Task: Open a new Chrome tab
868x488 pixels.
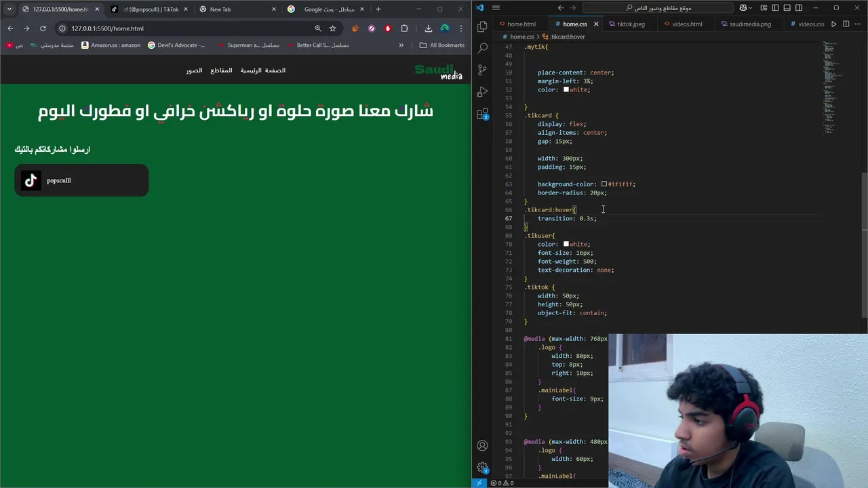Action: (378, 9)
